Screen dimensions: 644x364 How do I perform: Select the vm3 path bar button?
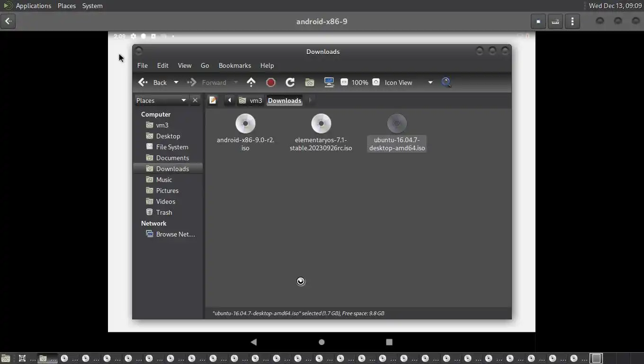pyautogui.click(x=250, y=100)
